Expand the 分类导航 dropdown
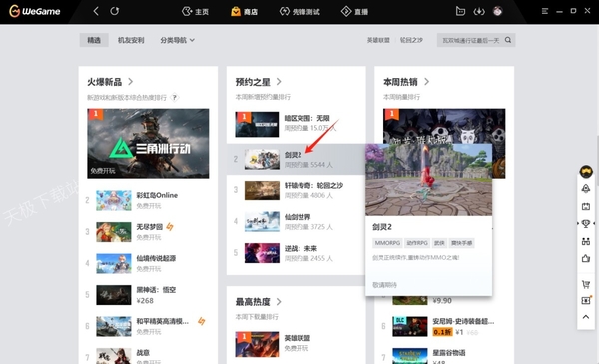This screenshot has width=599, height=364. pos(177,40)
